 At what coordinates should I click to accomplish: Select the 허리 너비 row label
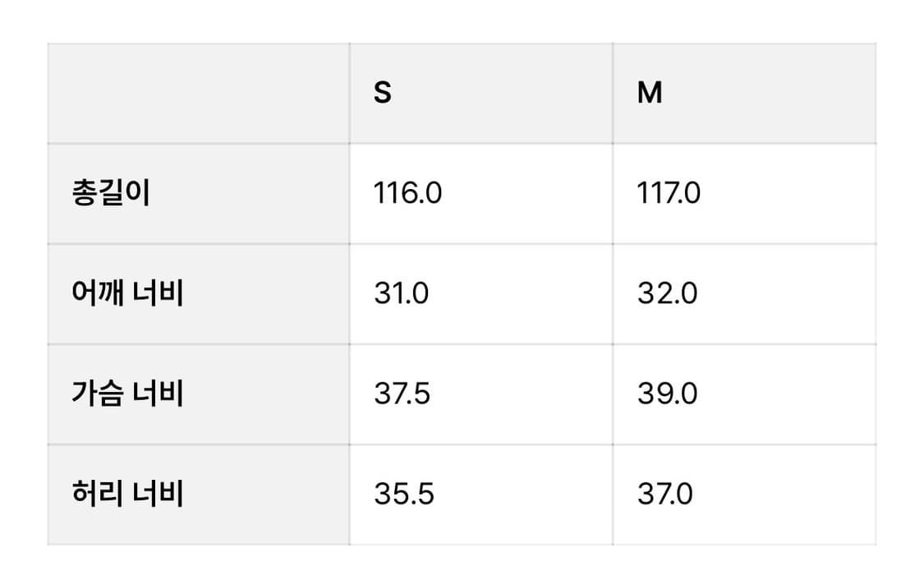tap(127, 494)
